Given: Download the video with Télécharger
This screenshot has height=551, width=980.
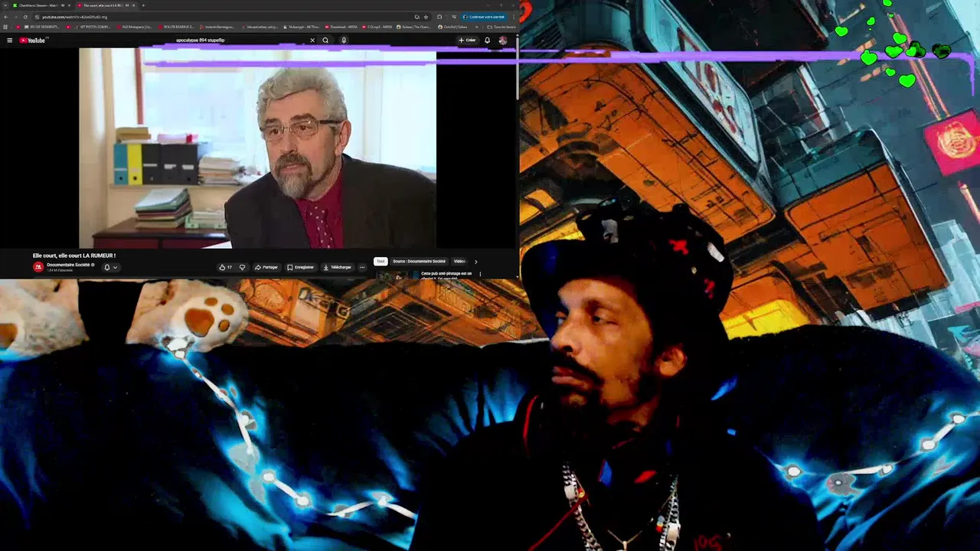Looking at the screenshot, I should (337, 267).
